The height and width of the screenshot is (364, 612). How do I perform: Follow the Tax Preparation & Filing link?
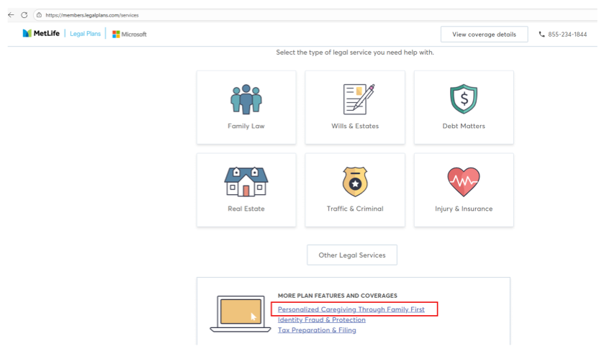[x=317, y=330]
